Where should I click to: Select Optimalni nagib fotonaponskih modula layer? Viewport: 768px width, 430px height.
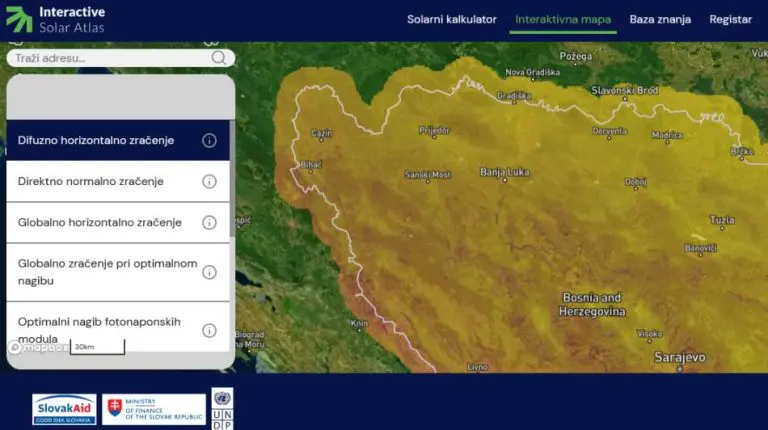click(x=118, y=327)
